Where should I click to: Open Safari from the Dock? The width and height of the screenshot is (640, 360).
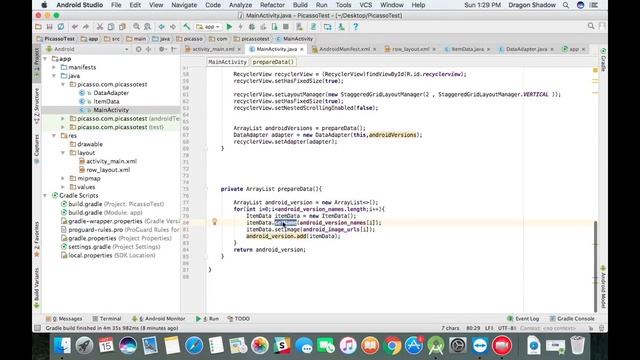coord(194,346)
